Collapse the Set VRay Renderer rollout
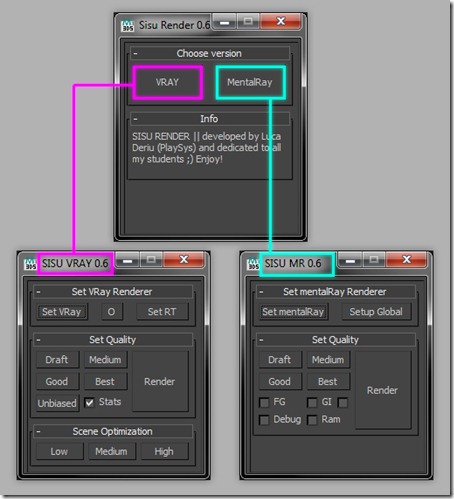Image resolution: width=454 pixels, height=499 pixels. 38,292
